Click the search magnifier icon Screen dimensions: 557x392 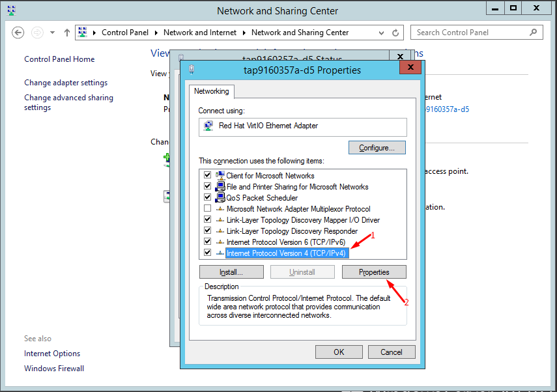point(533,33)
